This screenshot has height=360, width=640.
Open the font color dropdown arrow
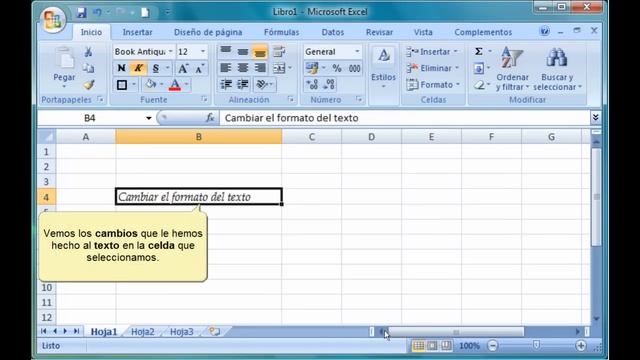click(x=187, y=85)
